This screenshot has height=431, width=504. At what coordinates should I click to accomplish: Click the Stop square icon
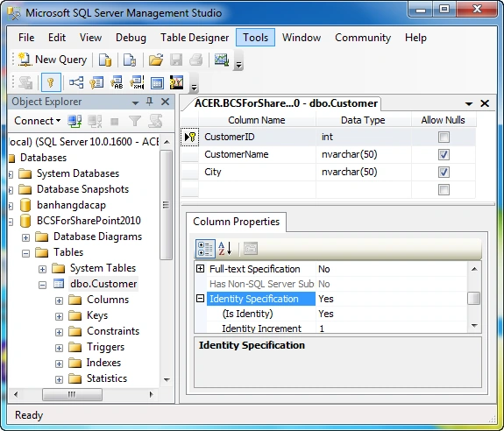click(115, 122)
